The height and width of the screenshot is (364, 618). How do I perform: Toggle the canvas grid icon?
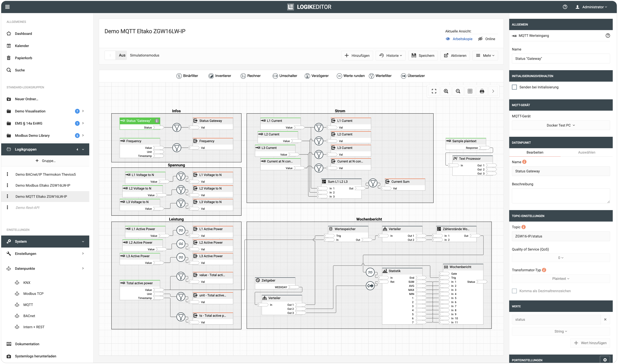(470, 91)
